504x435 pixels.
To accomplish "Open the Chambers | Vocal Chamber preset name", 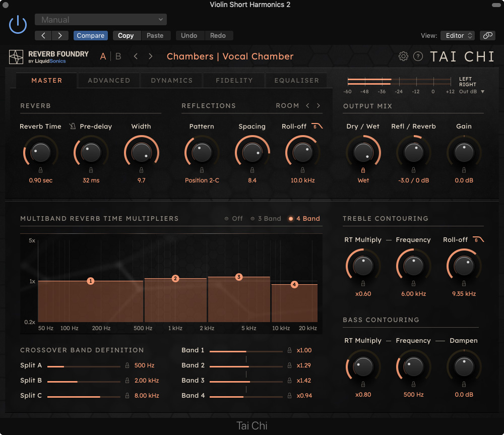I will pos(230,56).
